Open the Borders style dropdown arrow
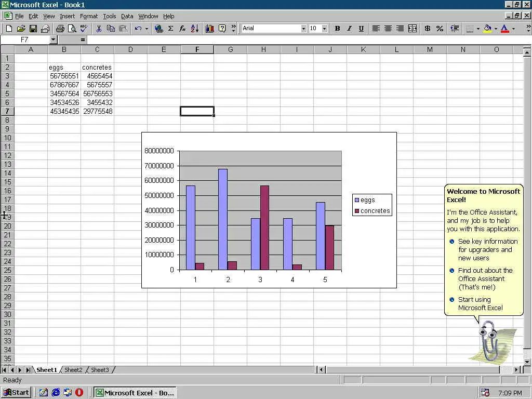Screen dimensions: 532x399 (478, 29)
